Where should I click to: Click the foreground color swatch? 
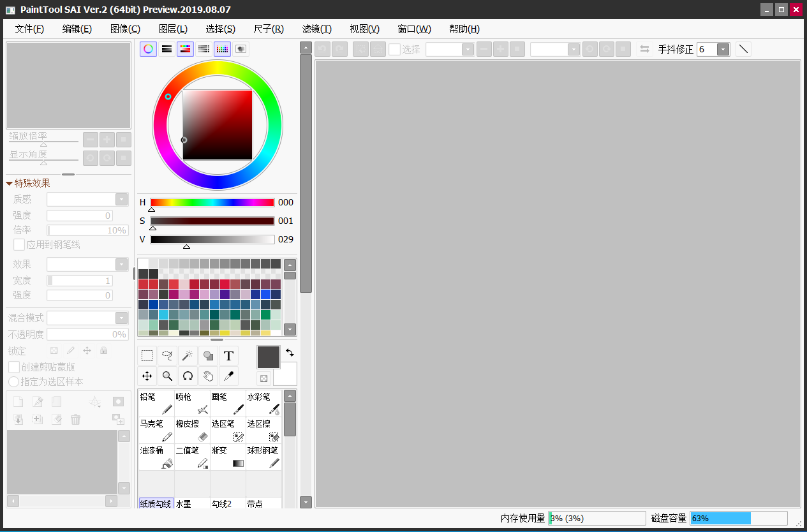pos(269,357)
